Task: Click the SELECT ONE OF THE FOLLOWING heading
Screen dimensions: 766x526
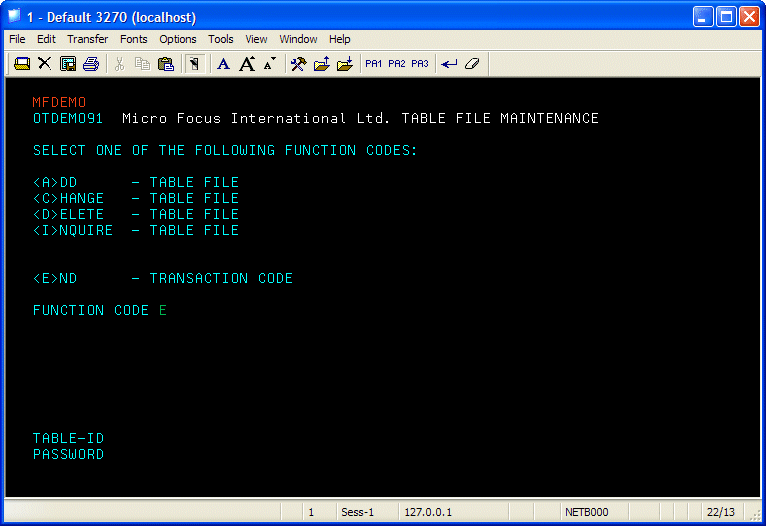Action: tap(225, 150)
